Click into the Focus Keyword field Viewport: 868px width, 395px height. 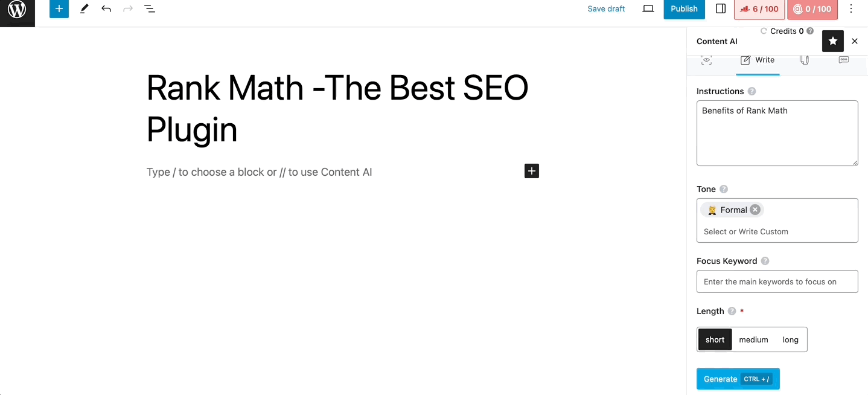point(777,281)
